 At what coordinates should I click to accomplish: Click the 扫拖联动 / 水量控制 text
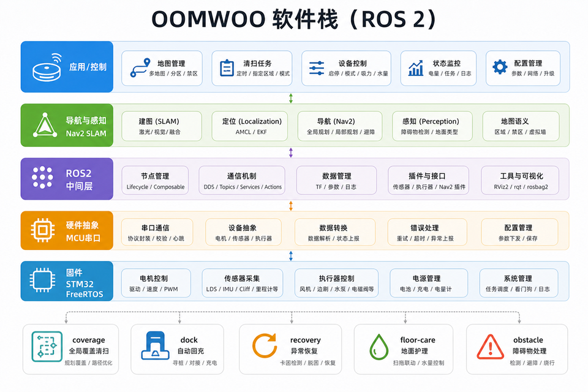tap(418, 363)
